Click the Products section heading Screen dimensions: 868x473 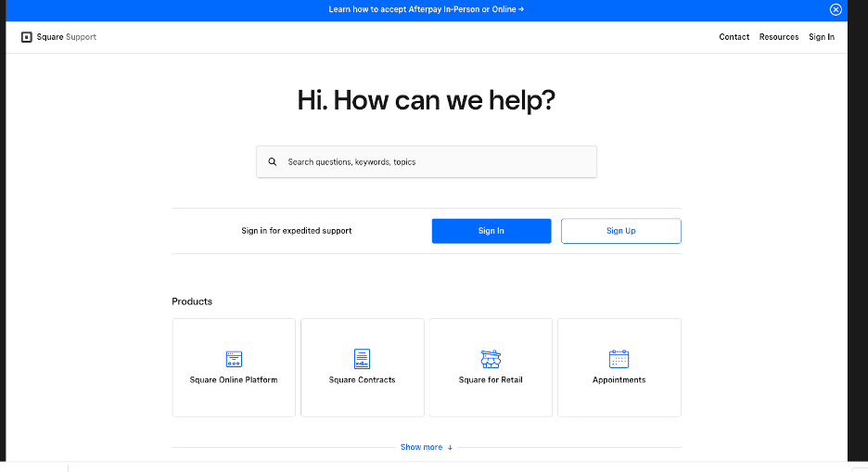pos(192,301)
